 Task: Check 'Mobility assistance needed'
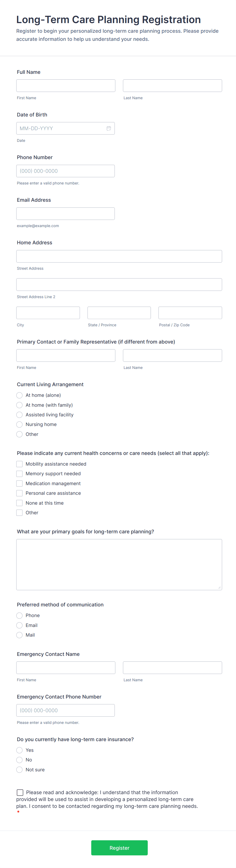point(19,464)
